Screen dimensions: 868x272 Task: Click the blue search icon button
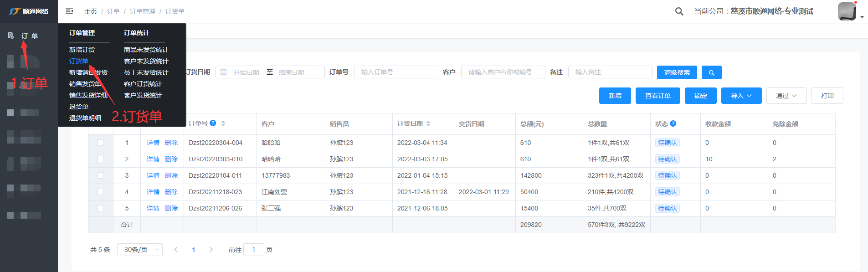pyautogui.click(x=711, y=72)
